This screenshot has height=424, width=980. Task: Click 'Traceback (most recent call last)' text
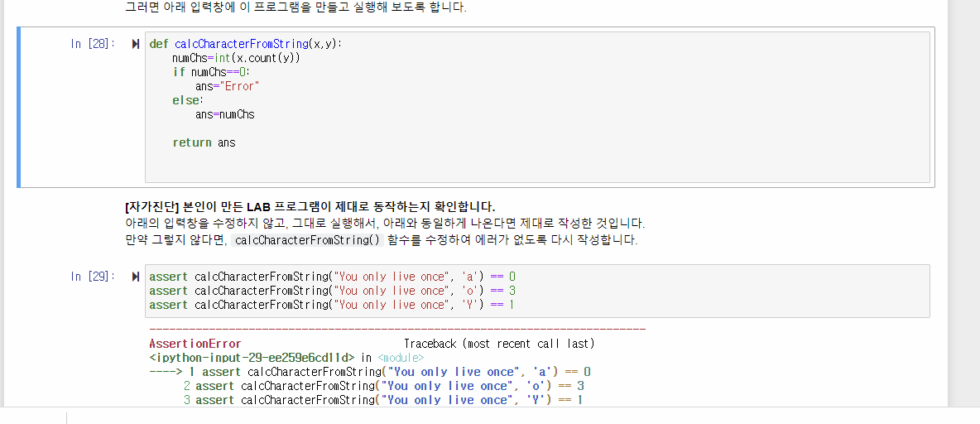pos(499,344)
